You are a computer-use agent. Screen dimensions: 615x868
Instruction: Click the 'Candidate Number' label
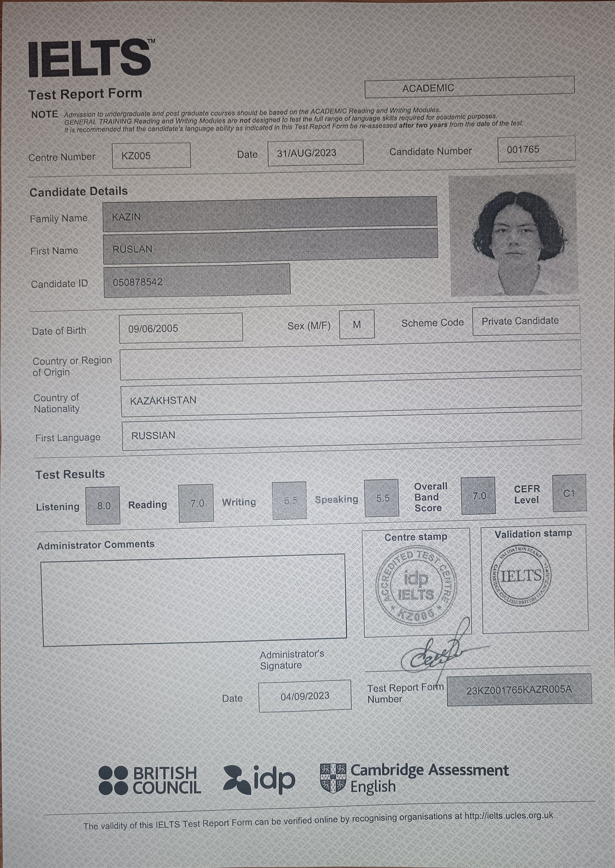430,151
